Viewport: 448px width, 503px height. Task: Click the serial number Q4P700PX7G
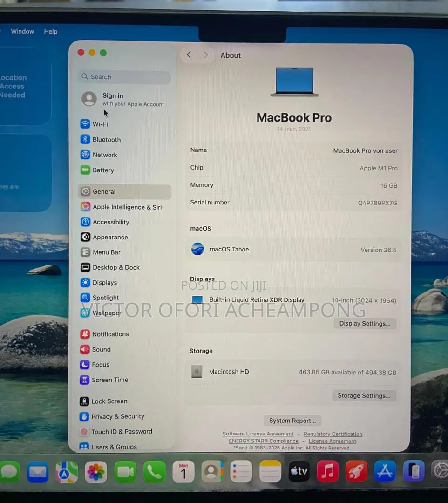378,203
